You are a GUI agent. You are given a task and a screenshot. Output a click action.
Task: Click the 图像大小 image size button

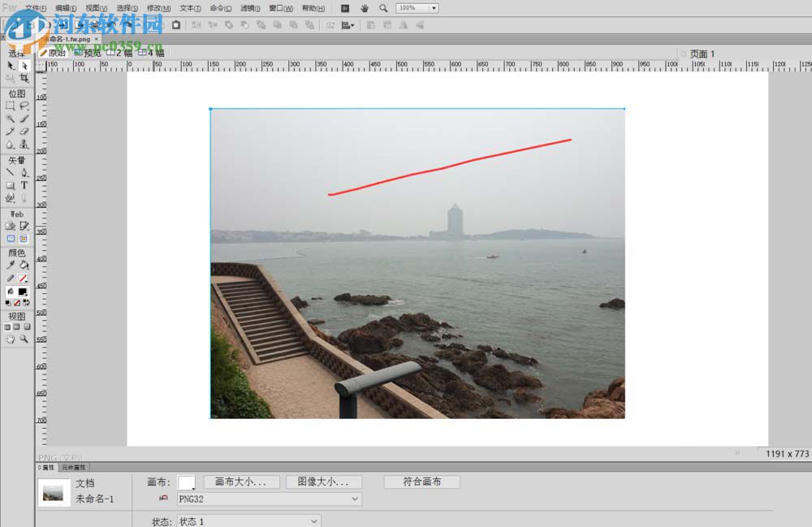324,482
